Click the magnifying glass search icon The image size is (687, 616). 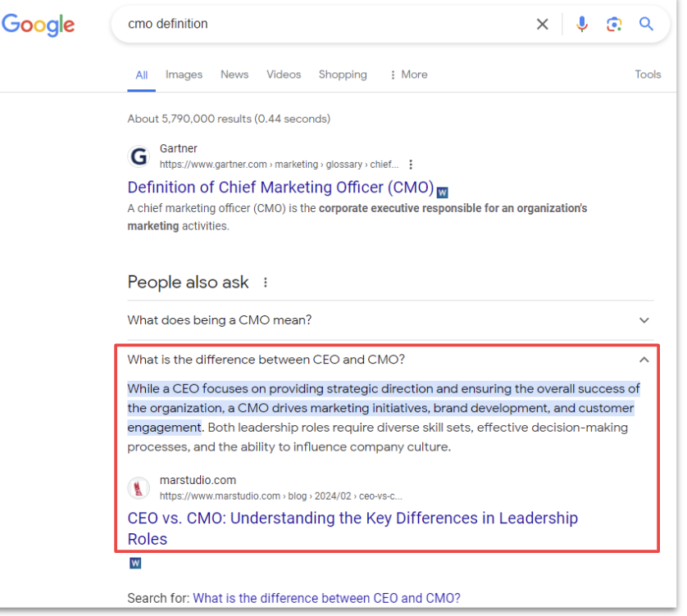coord(646,24)
